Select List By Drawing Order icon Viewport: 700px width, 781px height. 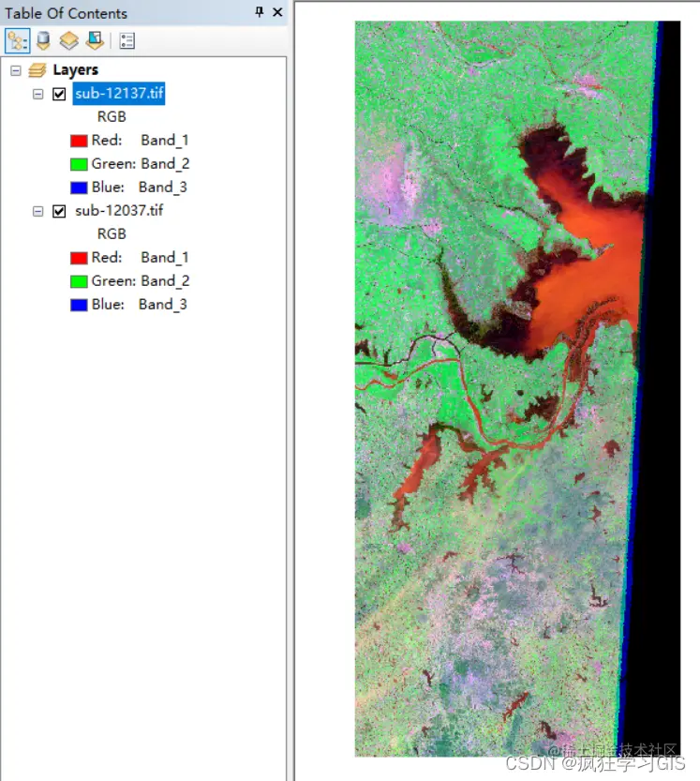[18, 41]
